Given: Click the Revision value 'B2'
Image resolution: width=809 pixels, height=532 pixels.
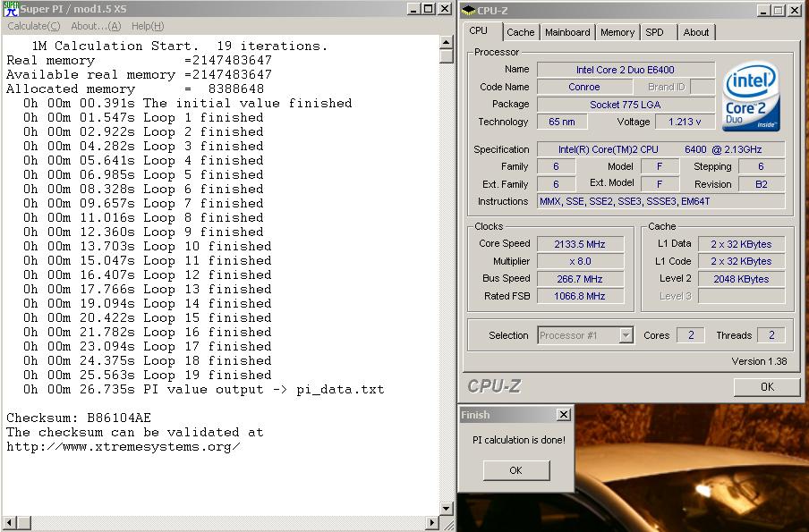Looking at the screenshot, I should click(x=762, y=184).
